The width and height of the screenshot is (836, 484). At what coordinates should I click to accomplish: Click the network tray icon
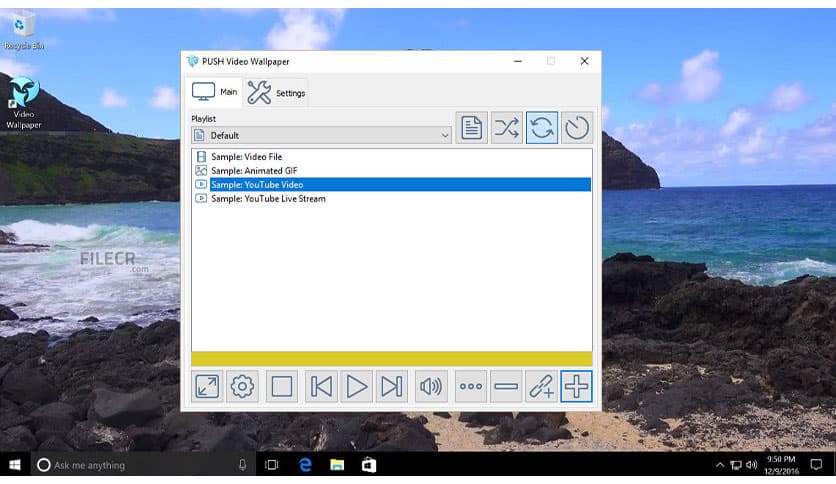point(736,465)
